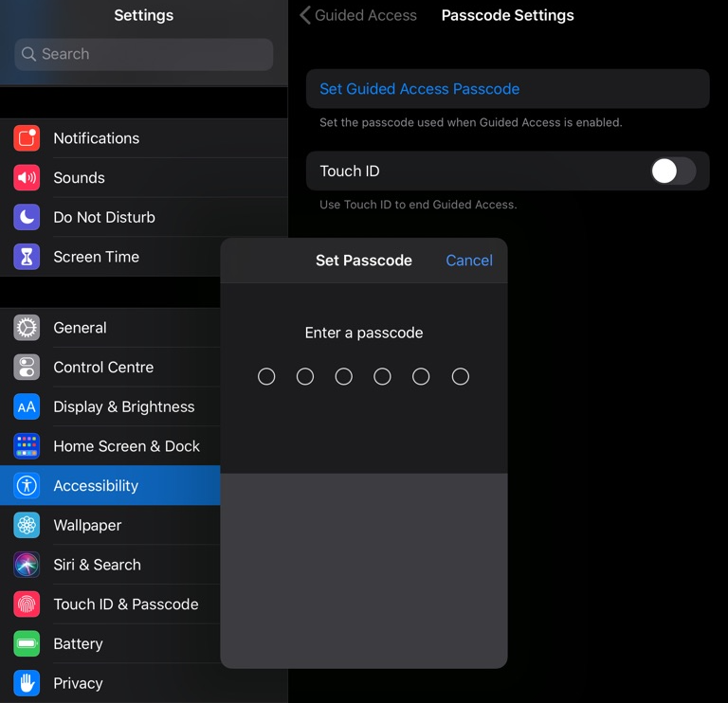The width and height of the screenshot is (728, 703).
Task: Tap the General gear icon
Action: click(27, 328)
